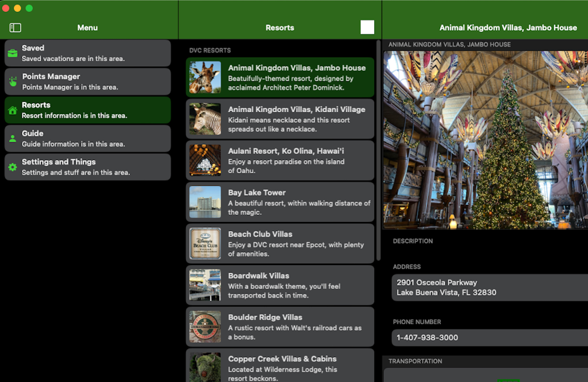Choose Boulder Ridge Villas resort
588x382 pixels.
(x=280, y=327)
